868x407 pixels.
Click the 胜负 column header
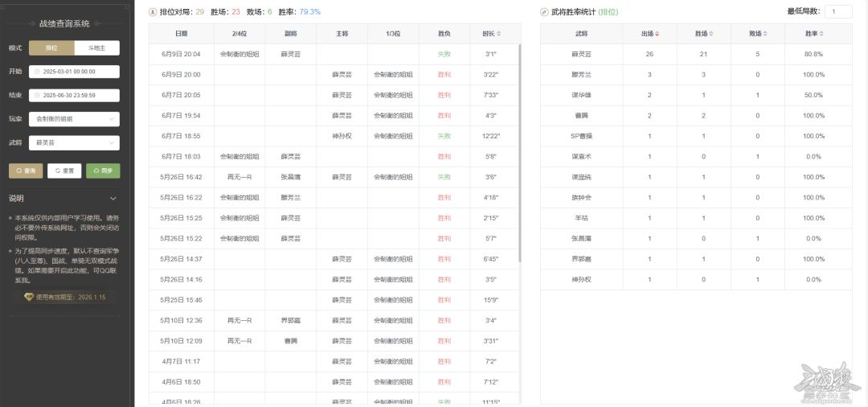[444, 34]
